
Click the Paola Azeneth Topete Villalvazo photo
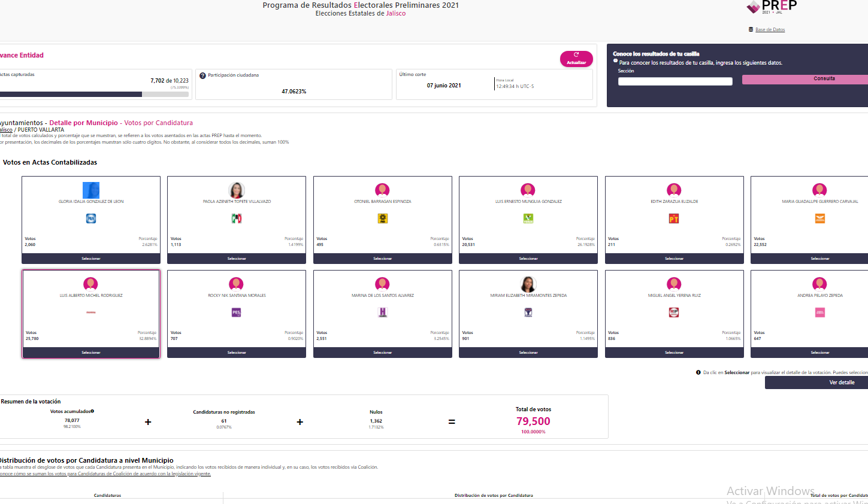coord(237,190)
